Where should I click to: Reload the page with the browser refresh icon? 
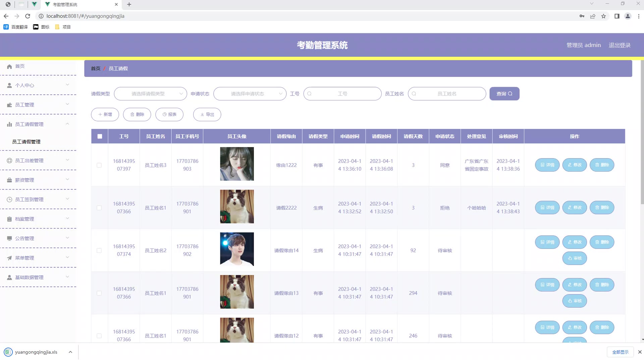coord(28,16)
